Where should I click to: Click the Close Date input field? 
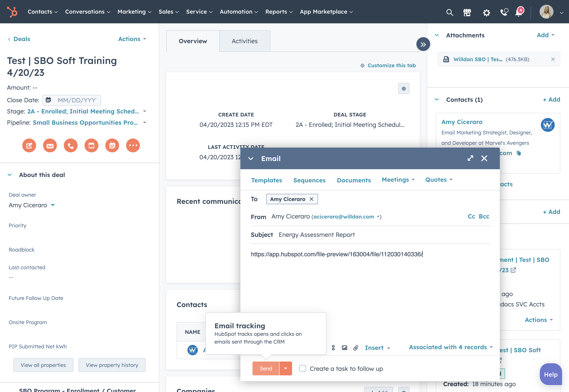pos(72,100)
